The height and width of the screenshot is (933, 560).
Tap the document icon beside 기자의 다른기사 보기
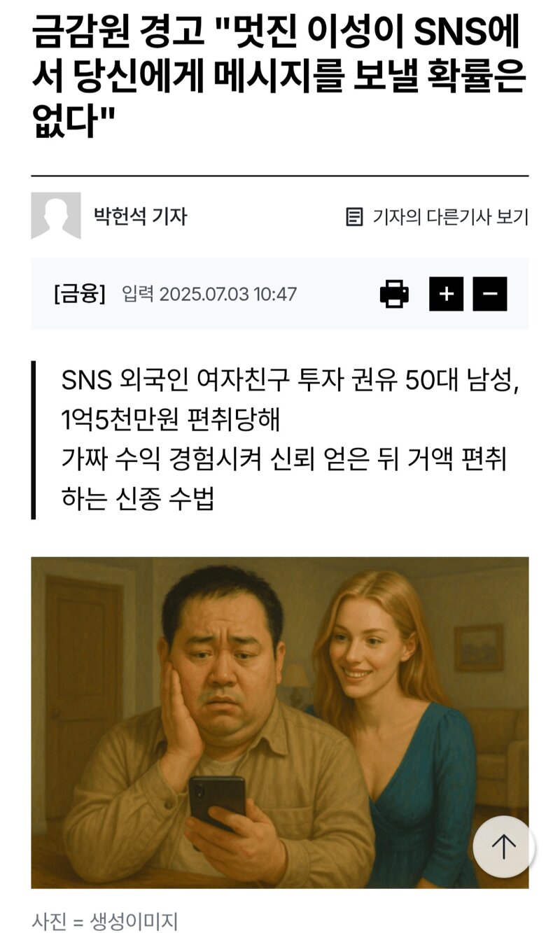pos(355,217)
